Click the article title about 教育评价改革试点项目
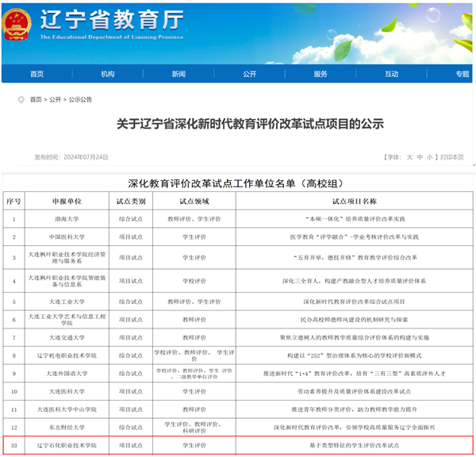The width and height of the screenshot is (476, 457). pos(250,124)
